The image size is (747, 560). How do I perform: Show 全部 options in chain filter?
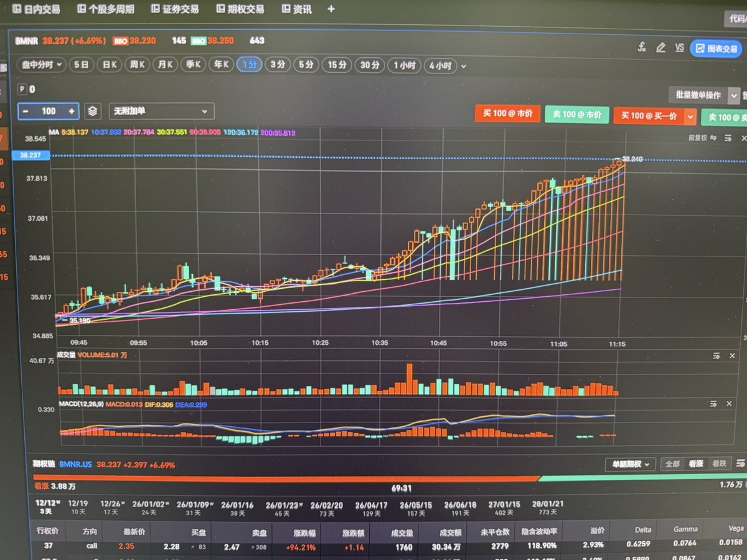(x=673, y=464)
